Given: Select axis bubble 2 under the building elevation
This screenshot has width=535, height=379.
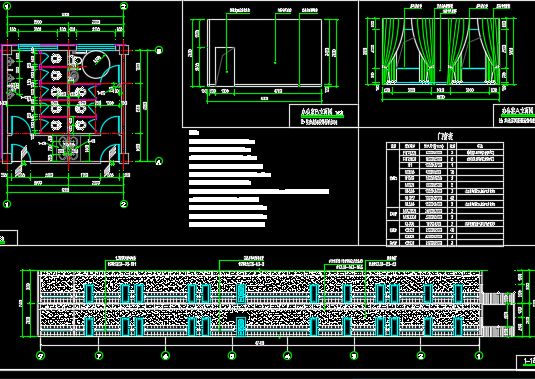Looking at the screenshot, I should tap(421, 356).
